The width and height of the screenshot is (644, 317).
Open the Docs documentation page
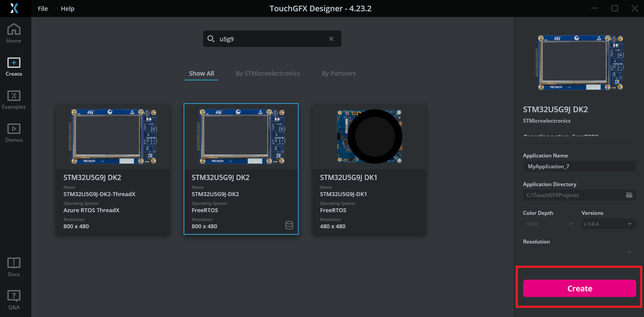(x=13, y=266)
